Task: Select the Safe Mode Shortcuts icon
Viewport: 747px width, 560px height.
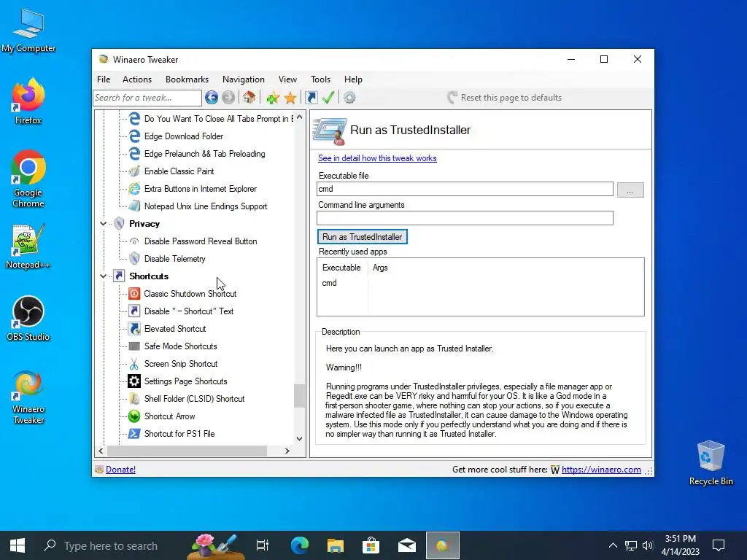Action: pyautogui.click(x=134, y=346)
